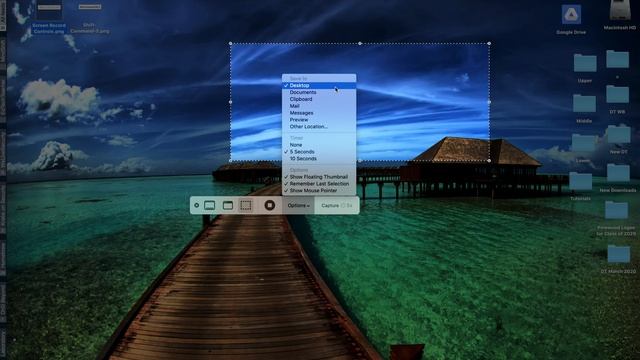
Task: Click top-center handle of selection rectangle
Action: (x=360, y=43)
